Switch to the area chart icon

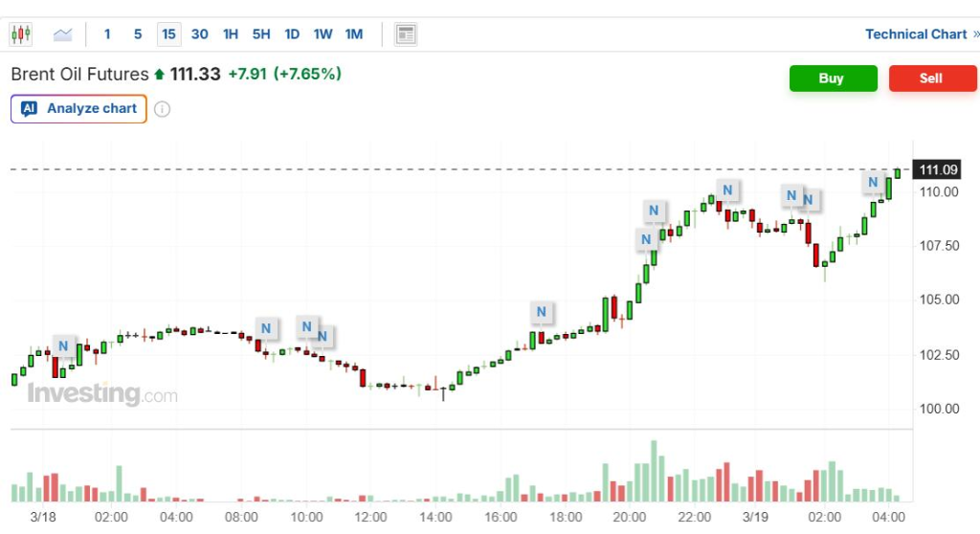click(62, 34)
